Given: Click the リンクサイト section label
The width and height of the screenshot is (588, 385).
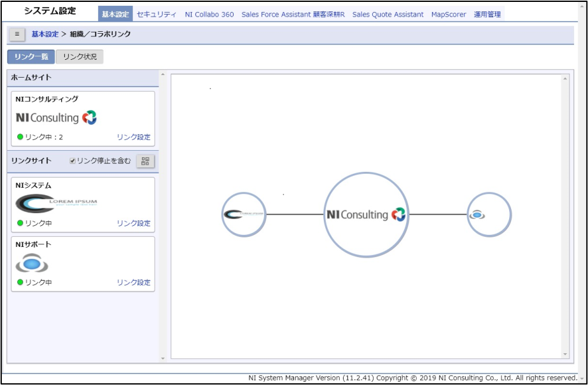Looking at the screenshot, I should [31, 161].
